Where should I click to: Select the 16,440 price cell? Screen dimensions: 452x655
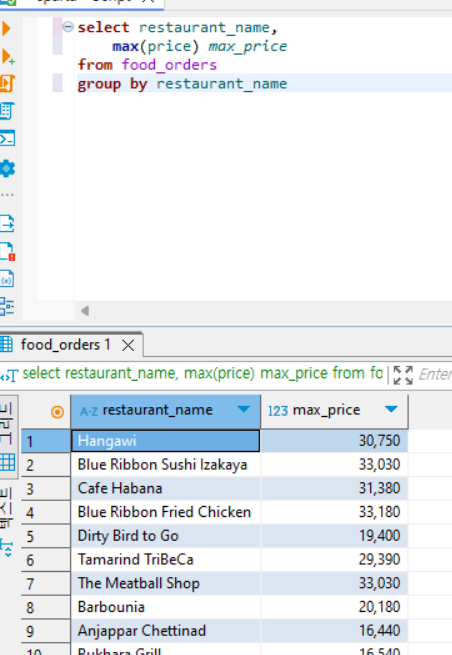(x=334, y=631)
